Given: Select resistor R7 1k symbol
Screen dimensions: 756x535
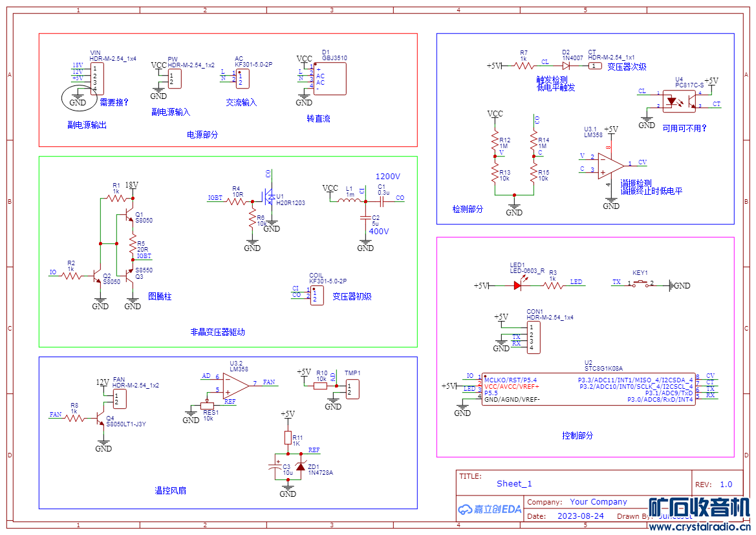Looking at the screenshot, I should (524, 65).
